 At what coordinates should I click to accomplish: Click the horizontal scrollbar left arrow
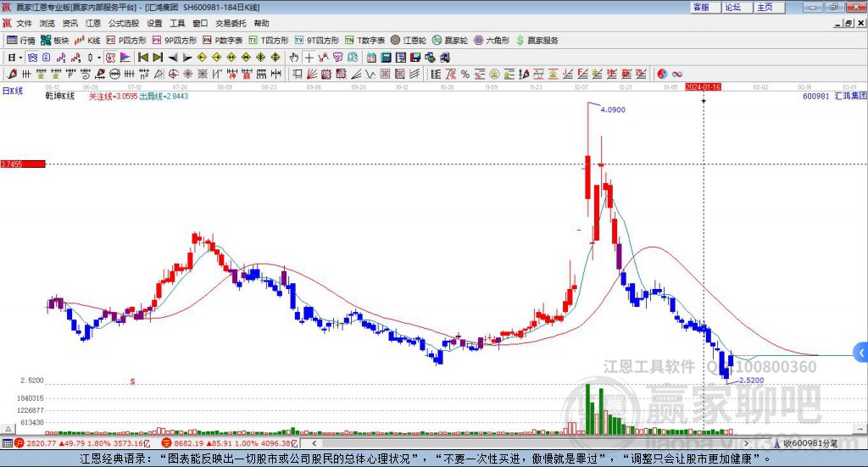(314, 443)
